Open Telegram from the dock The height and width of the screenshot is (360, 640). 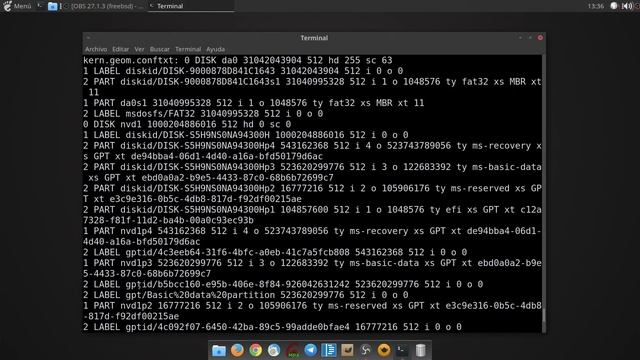[x=311, y=350]
